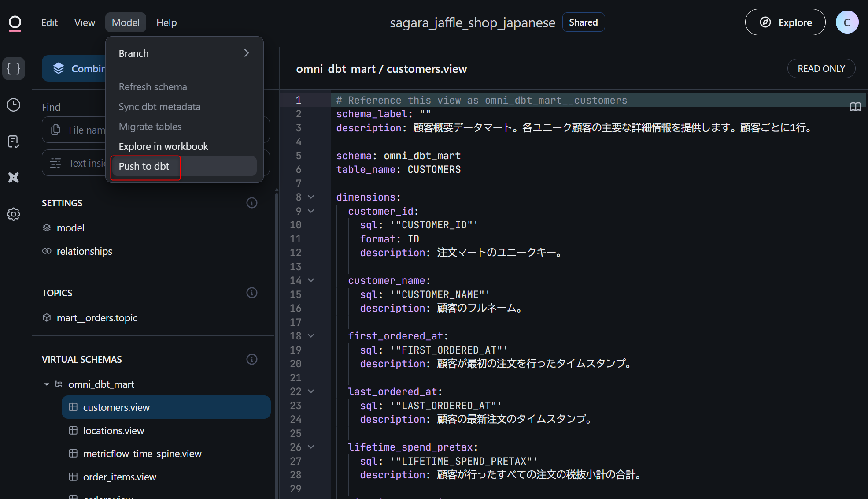This screenshot has height=499, width=868.
Task: Open the settings gear in left sidebar
Action: click(14, 214)
